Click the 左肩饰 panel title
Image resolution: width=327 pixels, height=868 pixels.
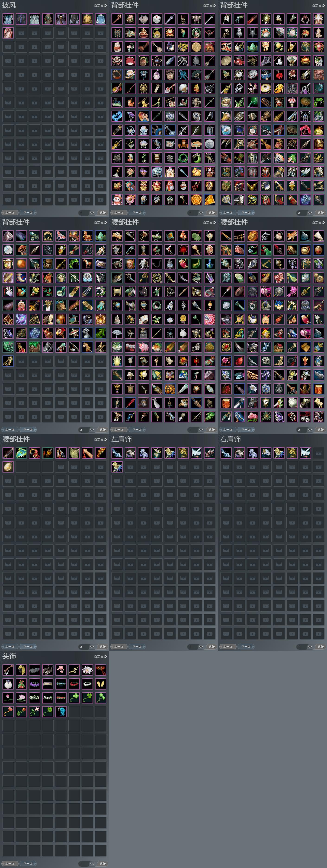click(122, 439)
